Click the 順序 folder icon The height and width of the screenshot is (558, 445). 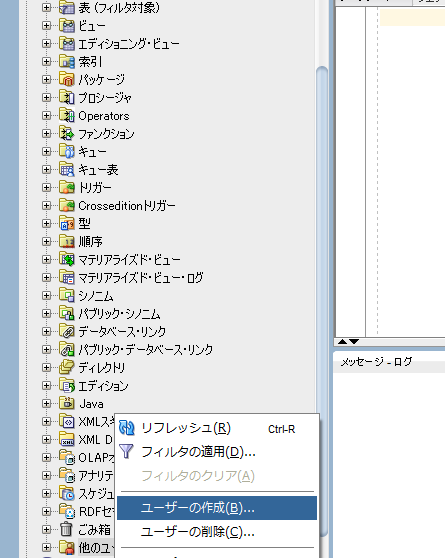point(67,242)
